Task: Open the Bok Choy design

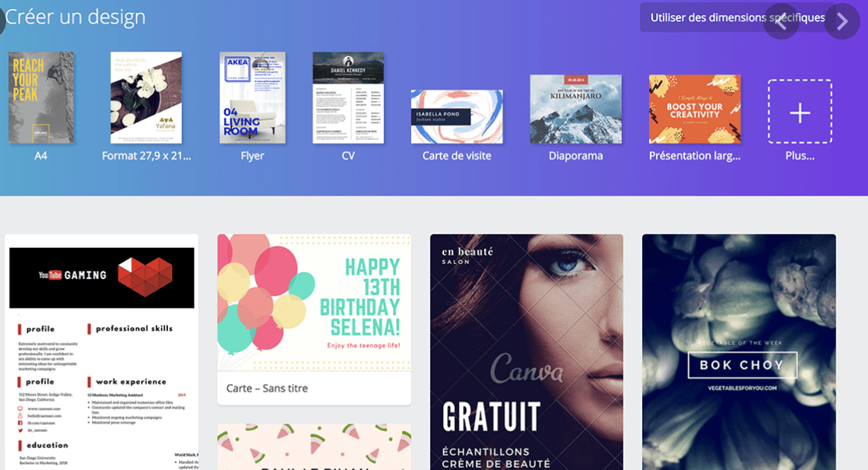Action: tap(739, 352)
